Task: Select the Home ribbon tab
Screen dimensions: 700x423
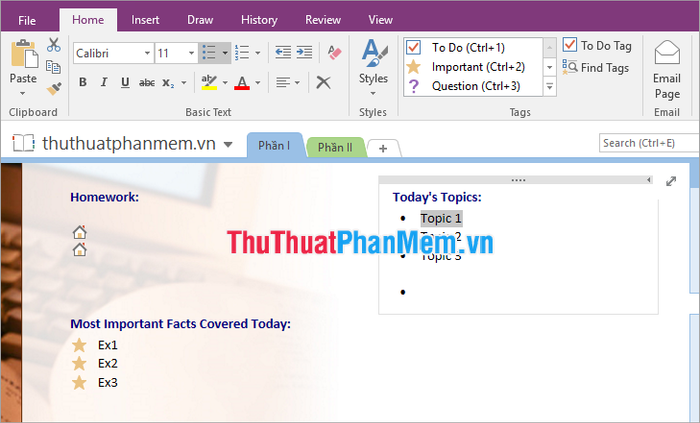Action: 88,20
